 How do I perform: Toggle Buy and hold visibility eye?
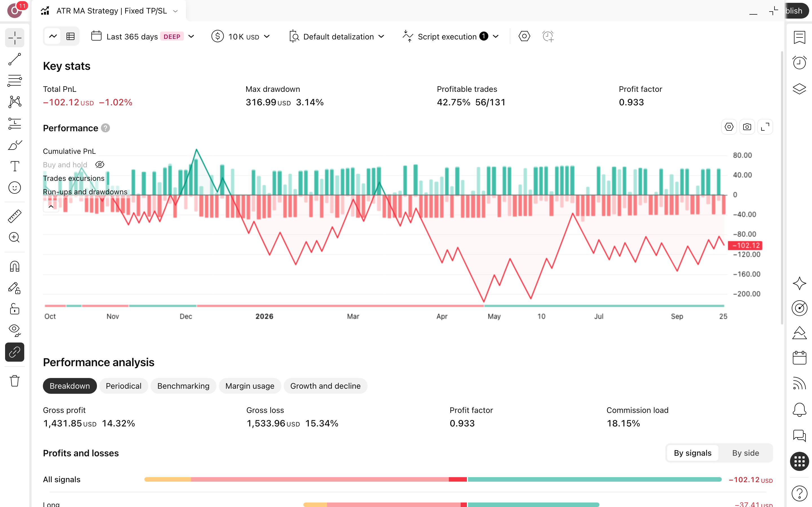[100, 165]
